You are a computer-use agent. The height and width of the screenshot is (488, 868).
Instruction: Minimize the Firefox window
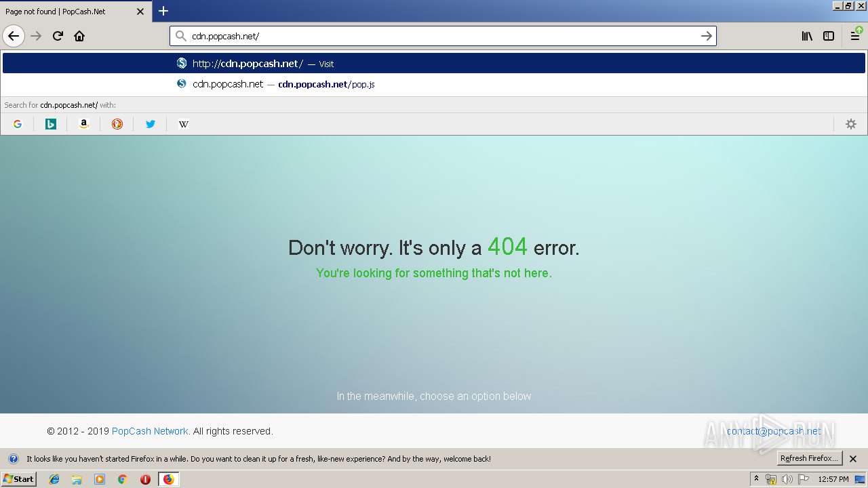point(837,5)
